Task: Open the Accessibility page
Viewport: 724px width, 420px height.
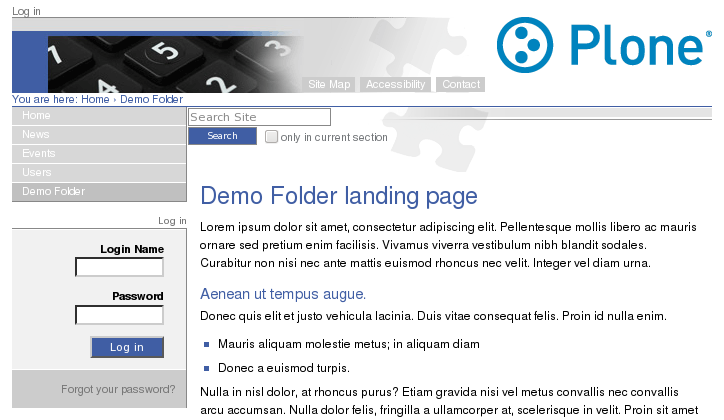Action: click(x=395, y=84)
